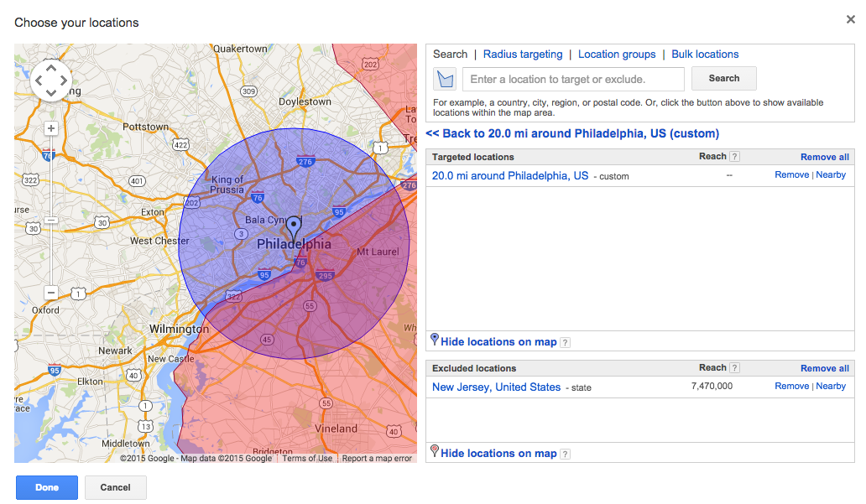Click the map area polygon icon button
This screenshot has width=866, height=504.
click(444, 79)
